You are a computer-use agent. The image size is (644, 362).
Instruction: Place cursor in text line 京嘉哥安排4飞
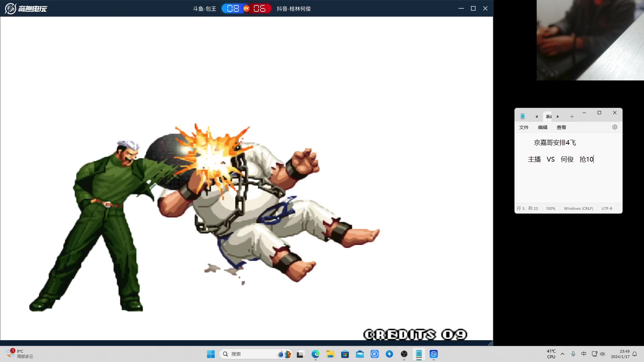click(x=555, y=142)
